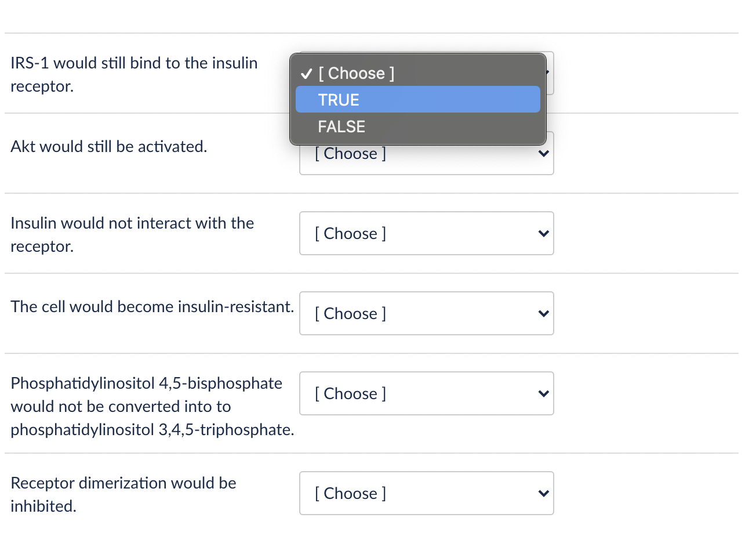
Task: Open dropdown for 'Insulin would not interact'
Action: pos(426,233)
